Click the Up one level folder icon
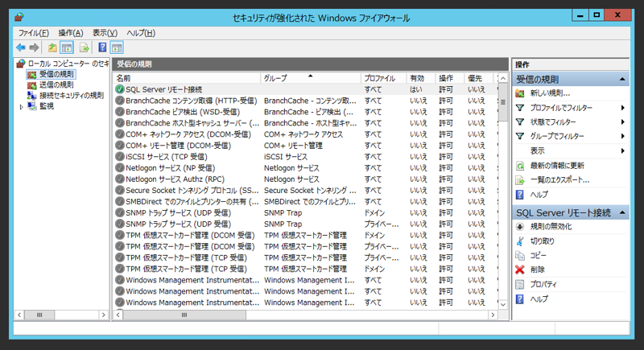644x350 pixels. [x=52, y=47]
